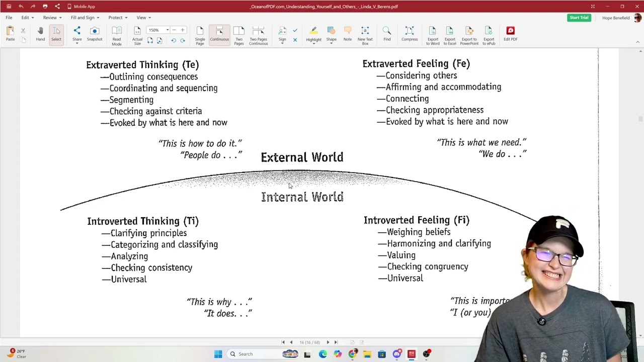Screen dimensions: 644x362
Task: Collapse the ribbon with the chevron
Action: pyautogui.click(x=638, y=42)
